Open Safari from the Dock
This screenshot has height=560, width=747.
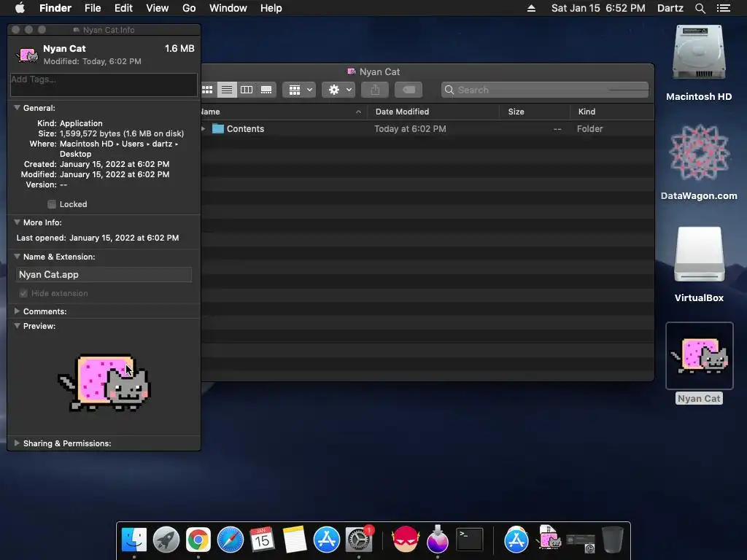230,540
